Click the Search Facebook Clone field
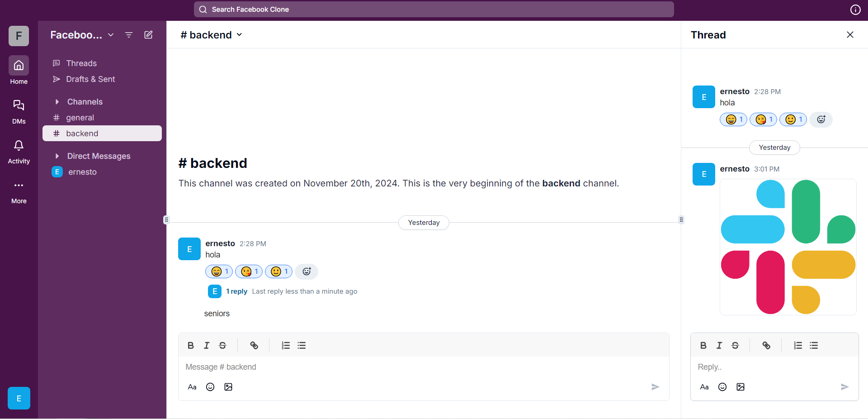The height and width of the screenshot is (419, 868). pos(434,10)
